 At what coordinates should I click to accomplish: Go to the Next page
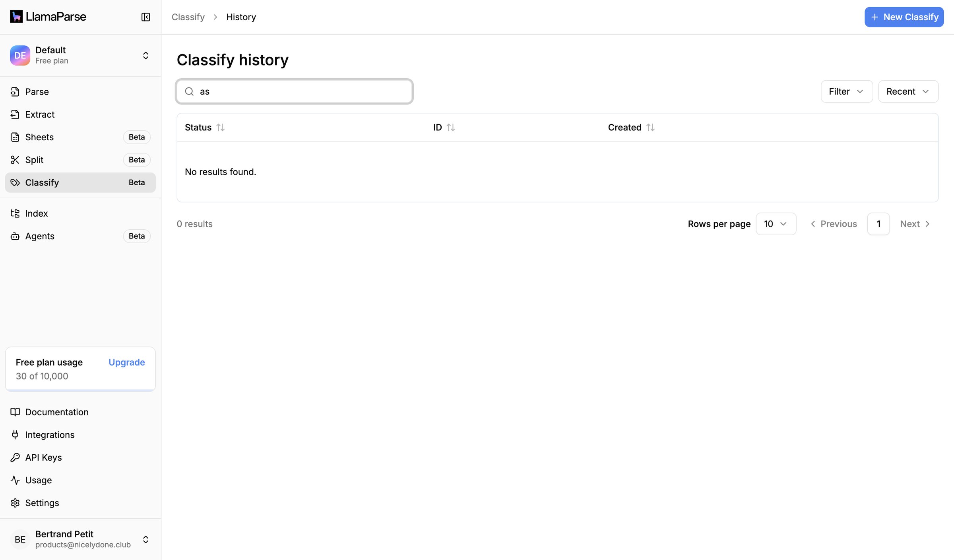pyautogui.click(x=915, y=224)
